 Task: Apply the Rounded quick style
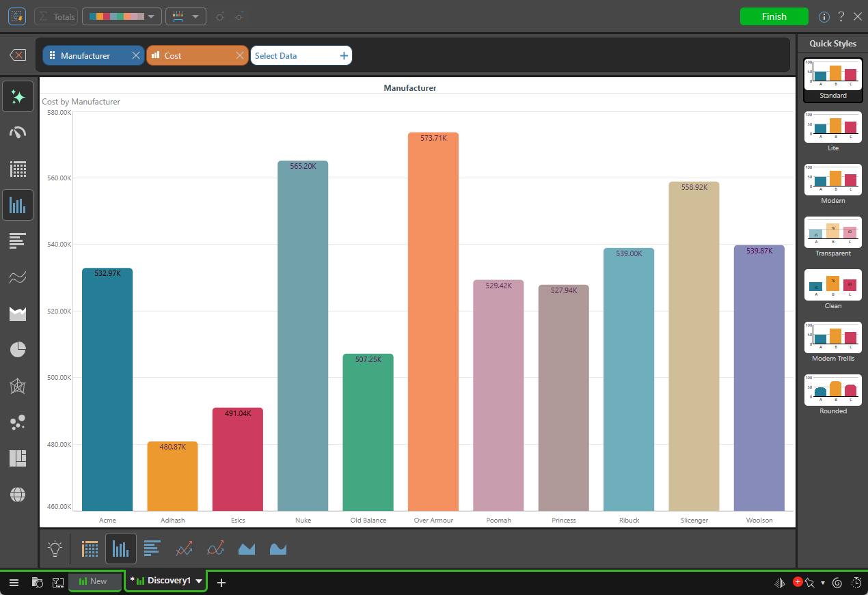pos(833,396)
